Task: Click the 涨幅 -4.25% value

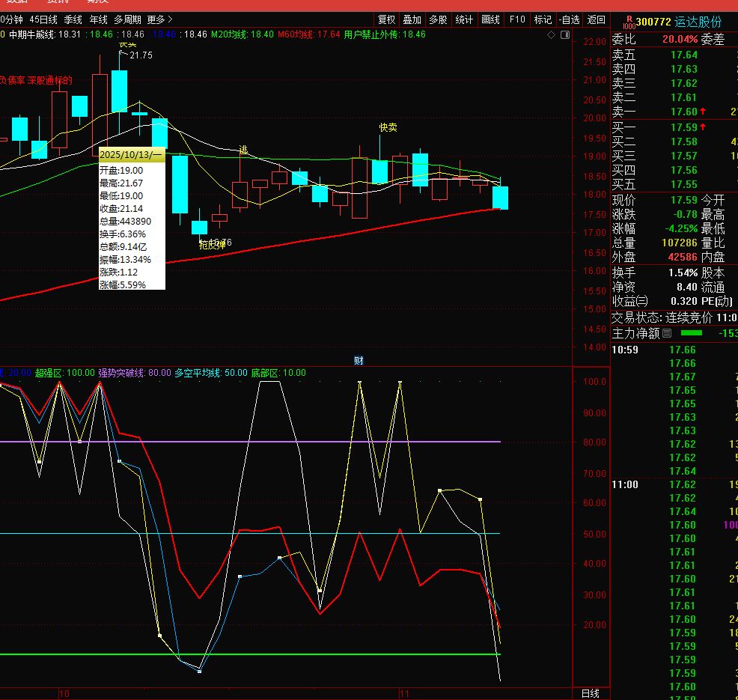Action: coord(681,228)
